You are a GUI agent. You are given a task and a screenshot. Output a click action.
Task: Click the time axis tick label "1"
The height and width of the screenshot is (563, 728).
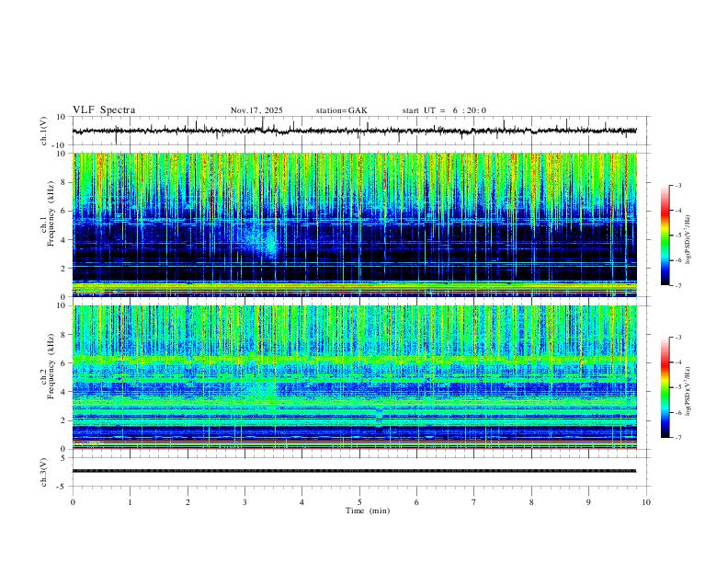click(130, 502)
